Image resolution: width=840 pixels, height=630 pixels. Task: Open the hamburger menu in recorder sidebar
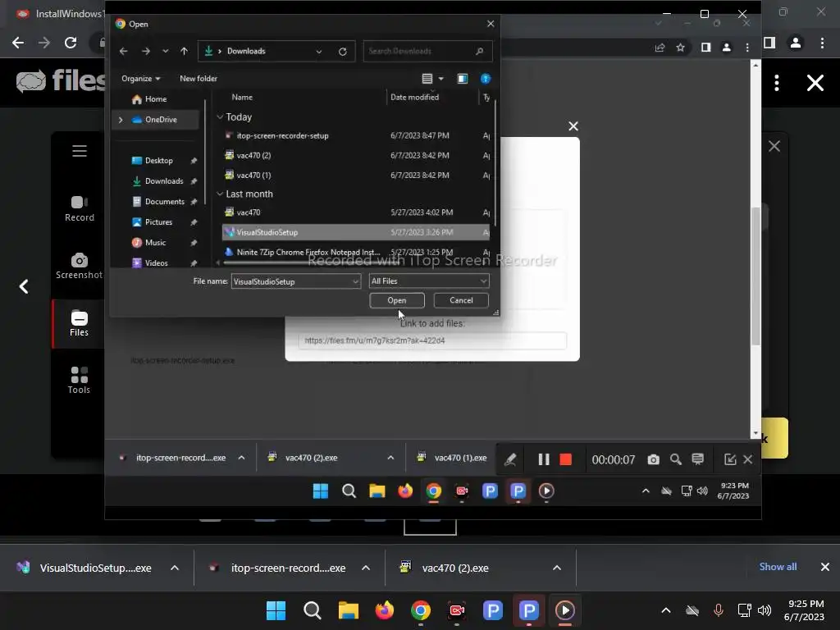(x=80, y=151)
